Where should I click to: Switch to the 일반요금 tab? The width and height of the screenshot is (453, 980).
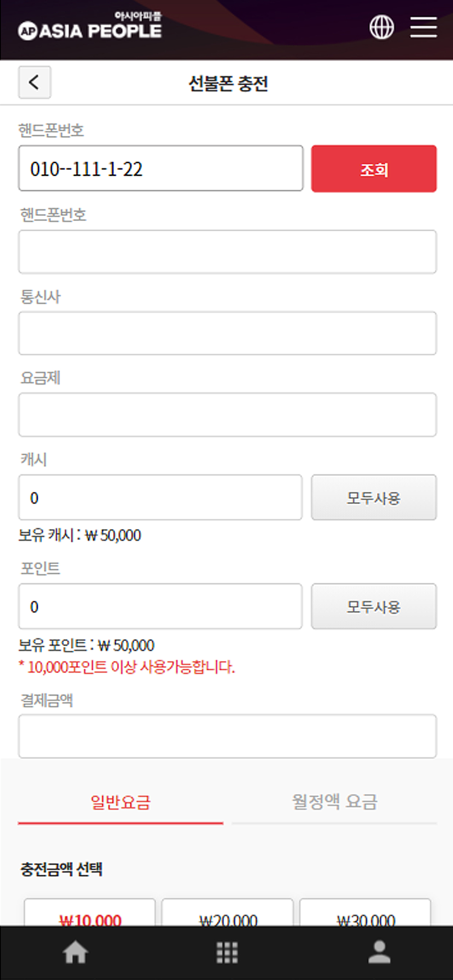point(121,803)
